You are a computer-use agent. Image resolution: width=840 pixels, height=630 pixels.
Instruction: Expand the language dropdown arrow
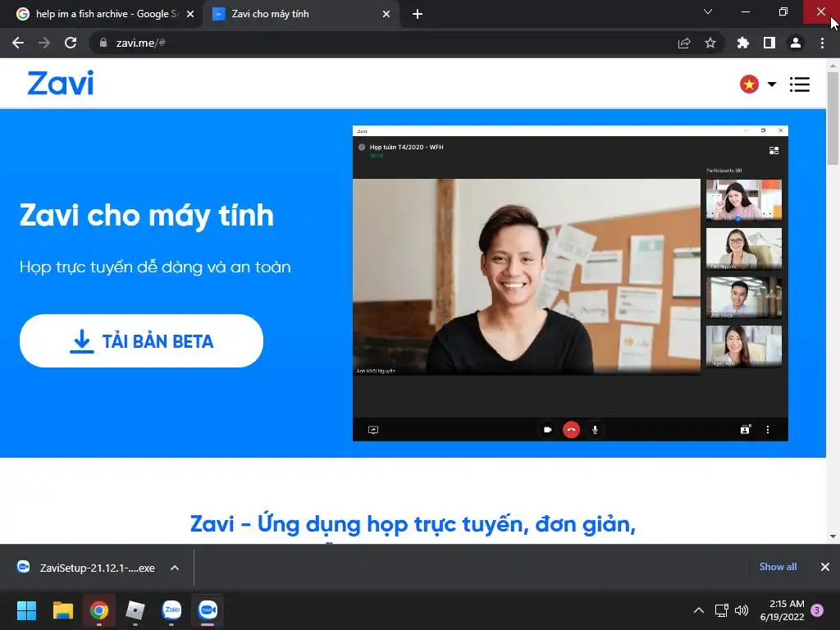click(x=771, y=84)
